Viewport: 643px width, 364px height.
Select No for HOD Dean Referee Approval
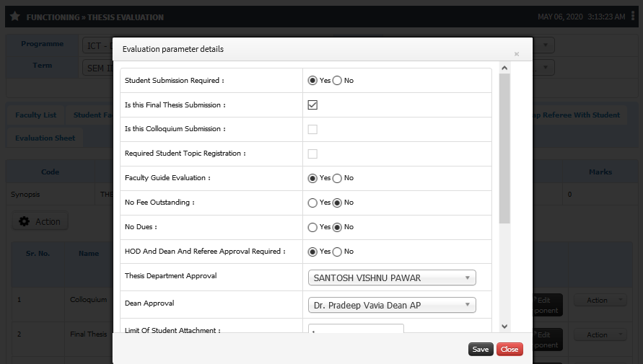tap(337, 252)
